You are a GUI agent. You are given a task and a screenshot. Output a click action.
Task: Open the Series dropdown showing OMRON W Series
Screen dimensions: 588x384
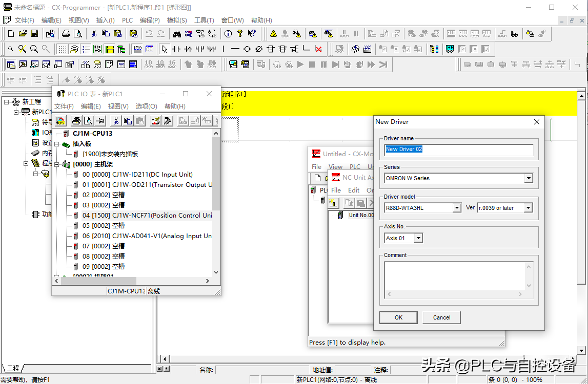coord(529,178)
